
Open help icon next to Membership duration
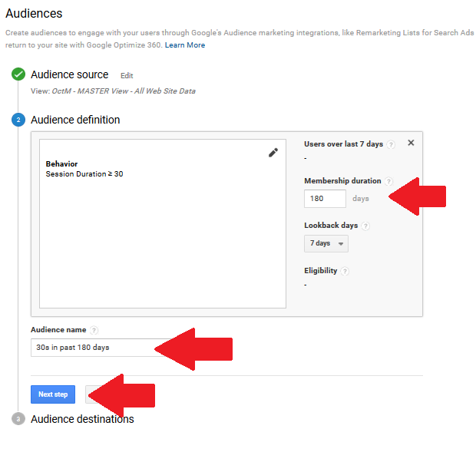(388, 181)
